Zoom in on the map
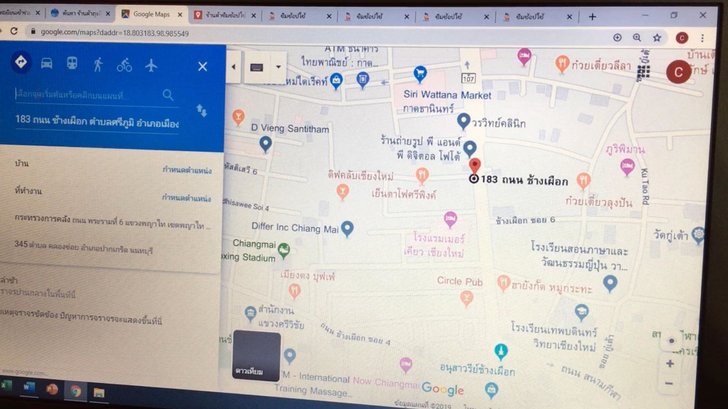Screen dimensions: 728x409 coord(670,364)
